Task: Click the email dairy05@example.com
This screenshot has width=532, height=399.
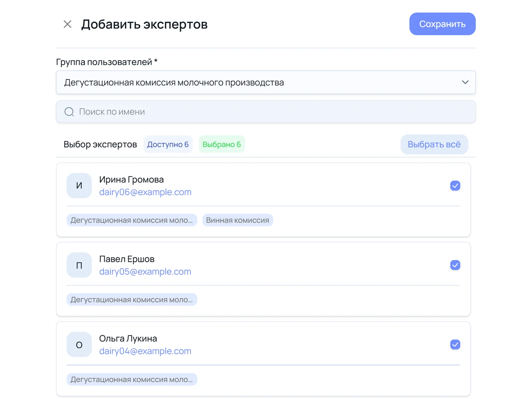Action: tap(145, 271)
